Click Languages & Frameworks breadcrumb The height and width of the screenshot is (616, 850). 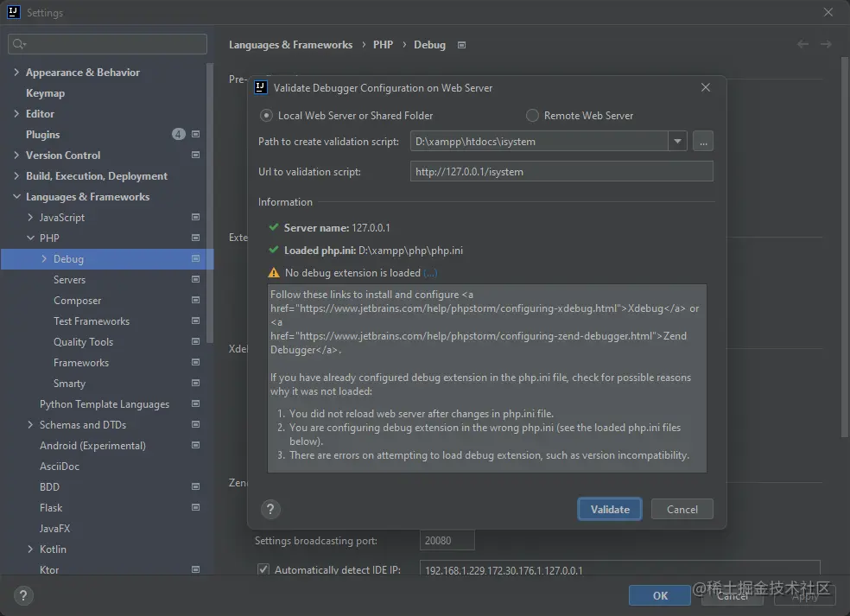tap(290, 44)
